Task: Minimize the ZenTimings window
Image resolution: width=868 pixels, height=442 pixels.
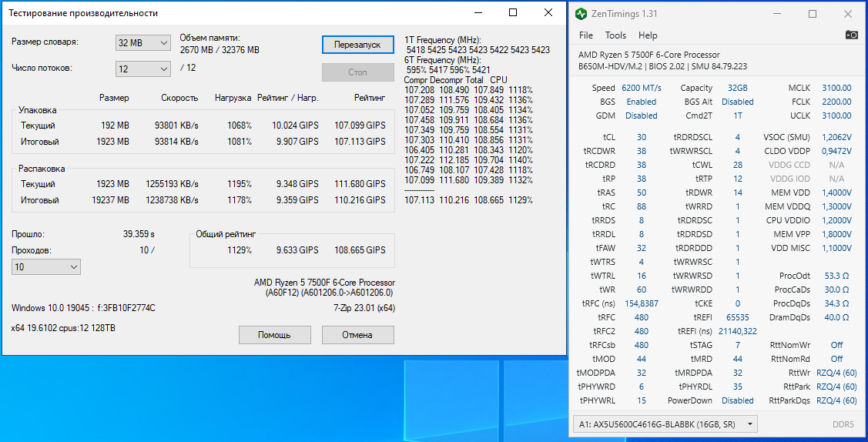Action: 778,13
